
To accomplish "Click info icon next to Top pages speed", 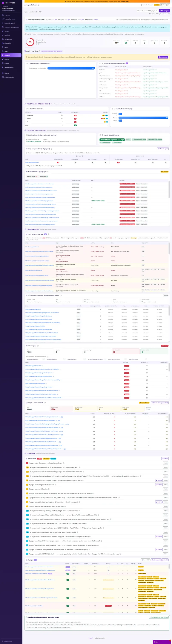I will [x=52, y=149].
